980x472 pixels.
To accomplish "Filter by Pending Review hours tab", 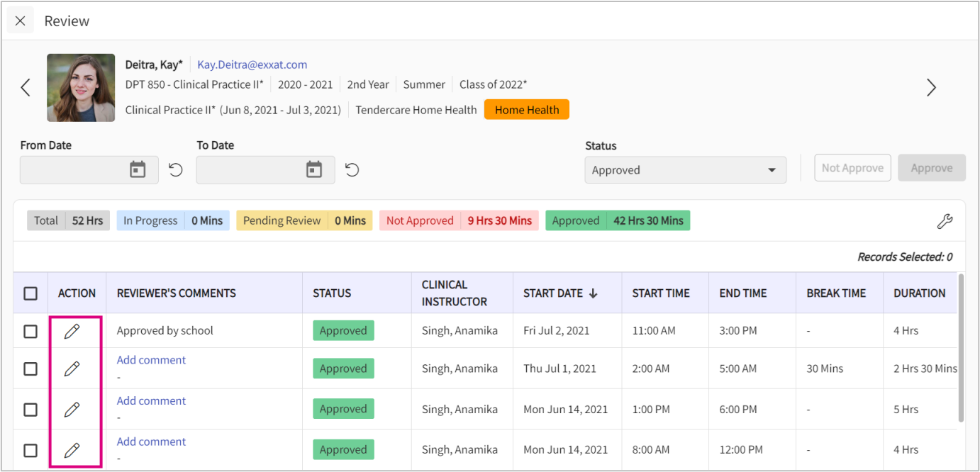I will 304,220.
